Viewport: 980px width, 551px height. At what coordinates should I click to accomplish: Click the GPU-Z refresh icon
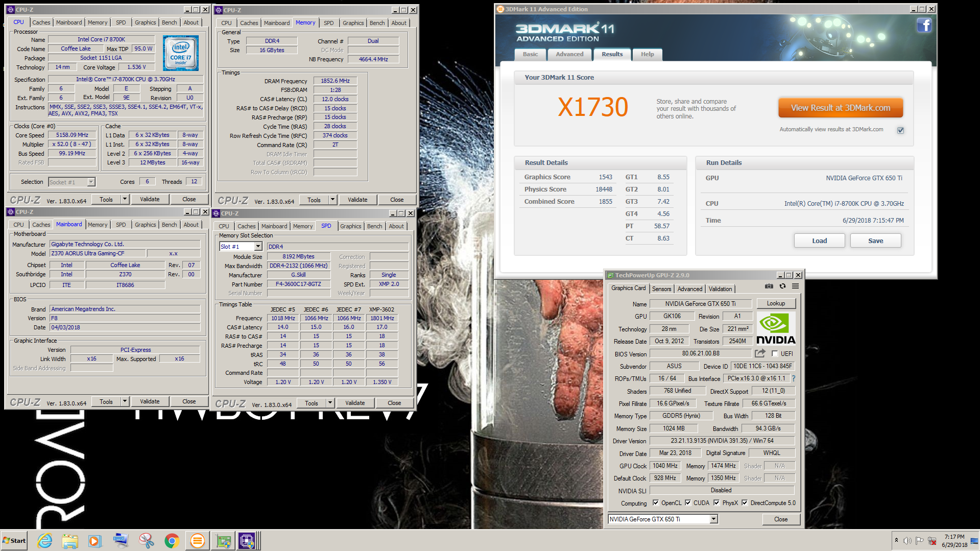(x=782, y=286)
